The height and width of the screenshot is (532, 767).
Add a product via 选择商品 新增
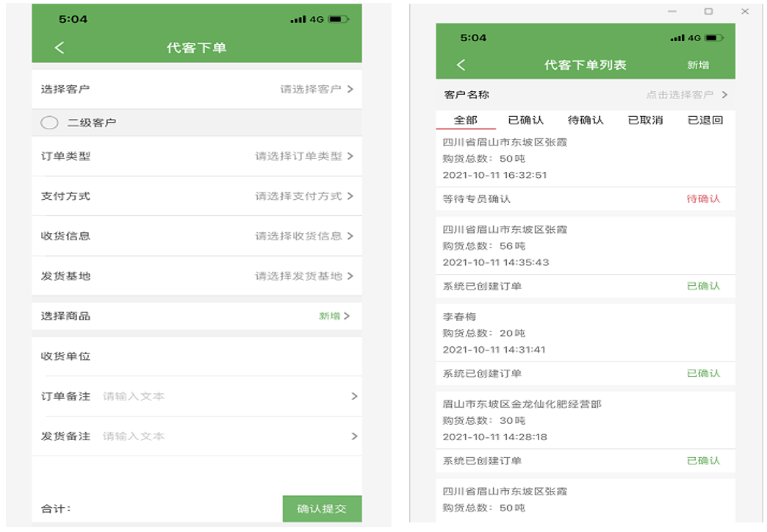pyautogui.click(x=334, y=316)
